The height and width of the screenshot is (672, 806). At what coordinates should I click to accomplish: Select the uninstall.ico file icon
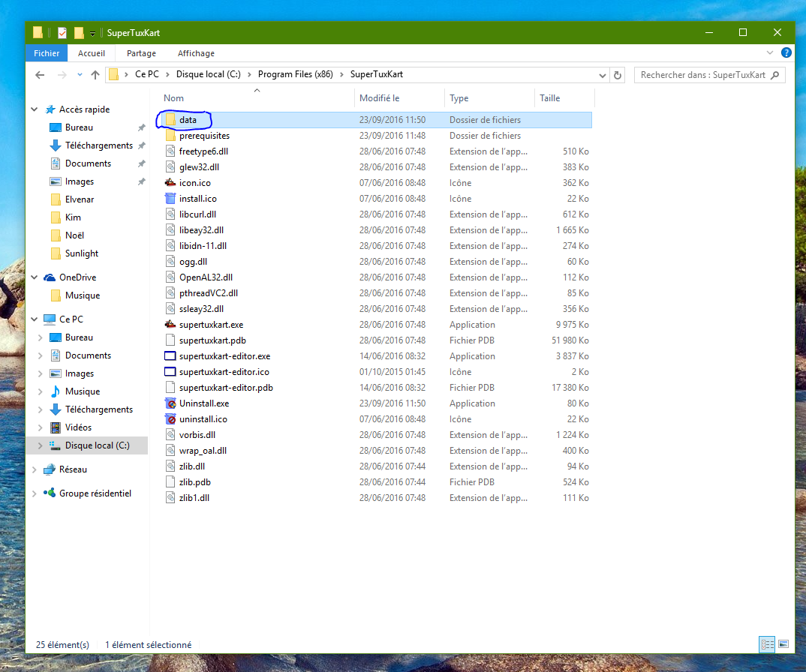pos(170,419)
